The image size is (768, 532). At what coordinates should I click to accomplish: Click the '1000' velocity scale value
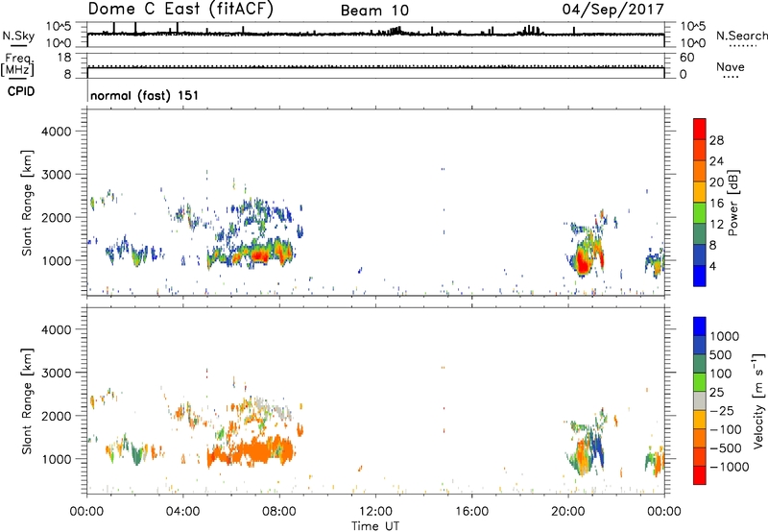[724, 336]
